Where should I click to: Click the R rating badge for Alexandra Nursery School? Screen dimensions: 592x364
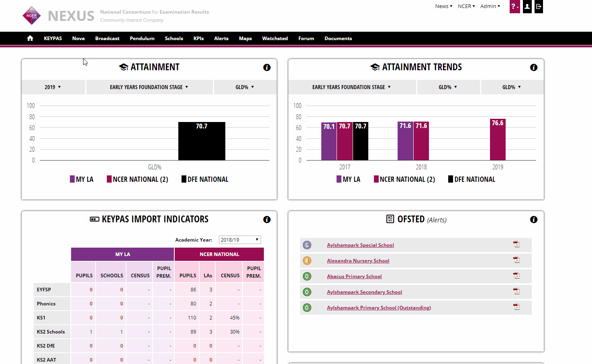(x=307, y=260)
